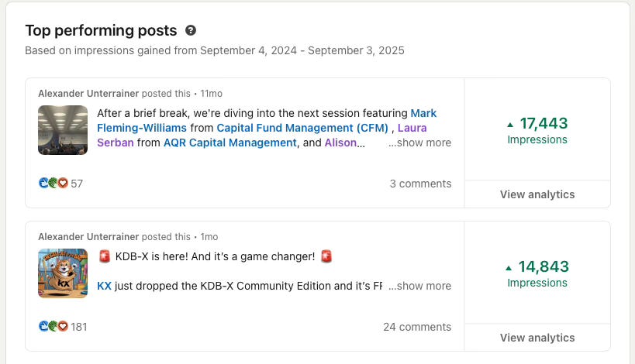Image resolution: width=635 pixels, height=364 pixels.
Task: Open reaction icons on the 57-reaction post
Action: [53, 184]
